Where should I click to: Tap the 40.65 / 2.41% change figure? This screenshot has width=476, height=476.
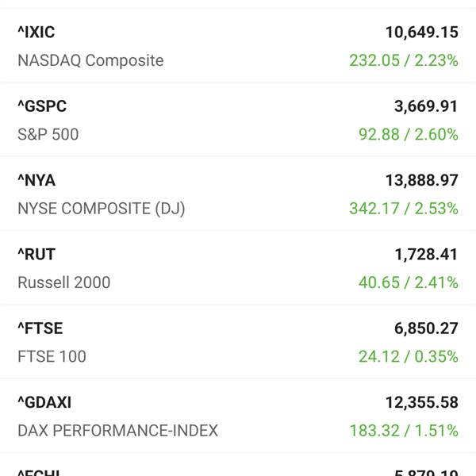pos(409,282)
